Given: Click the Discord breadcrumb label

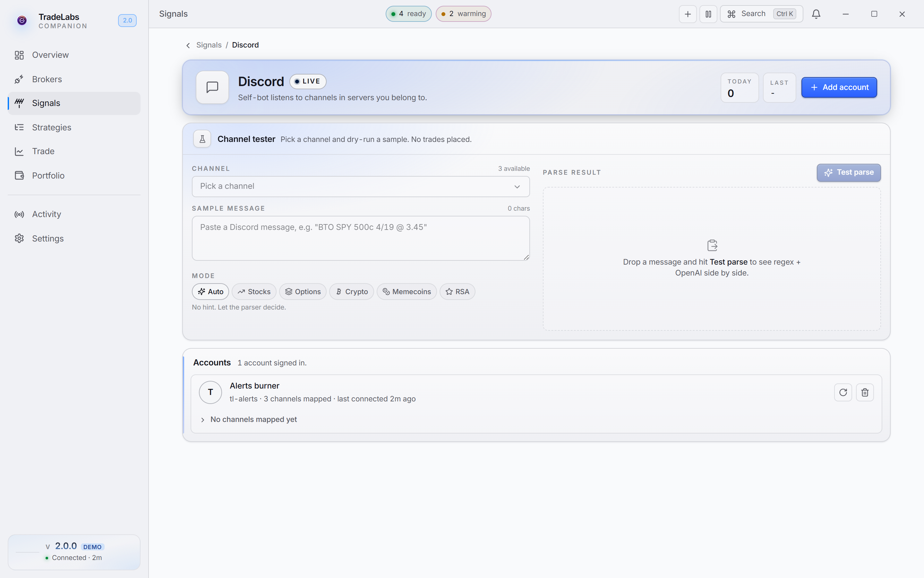Looking at the screenshot, I should coord(245,45).
